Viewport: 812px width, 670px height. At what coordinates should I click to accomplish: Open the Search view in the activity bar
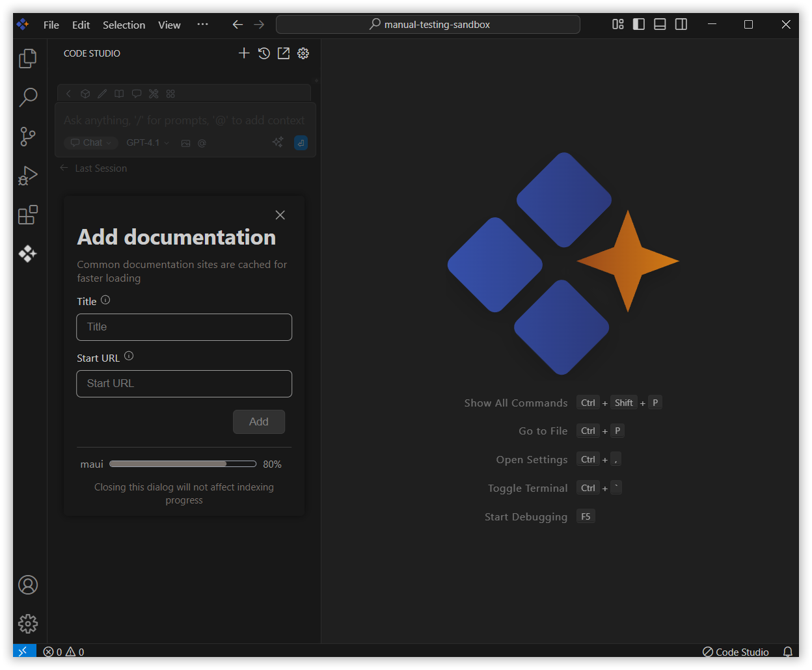28,98
